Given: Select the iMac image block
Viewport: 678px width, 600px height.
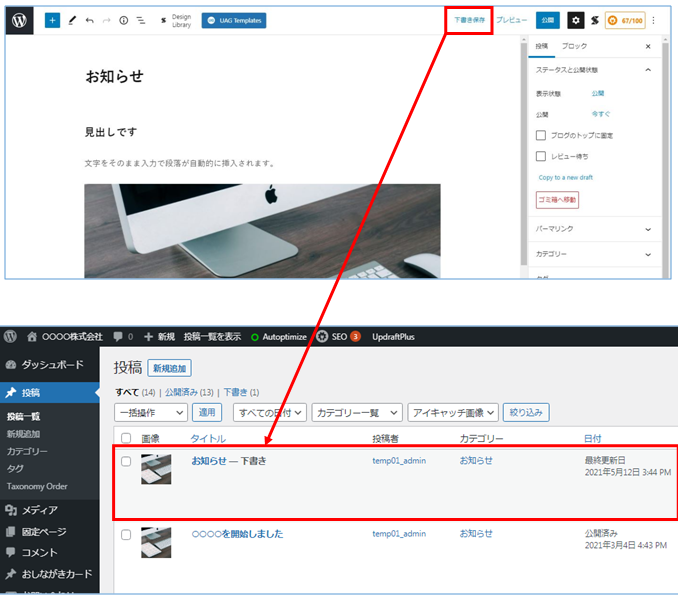Looking at the screenshot, I should click(x=262, y=230).
